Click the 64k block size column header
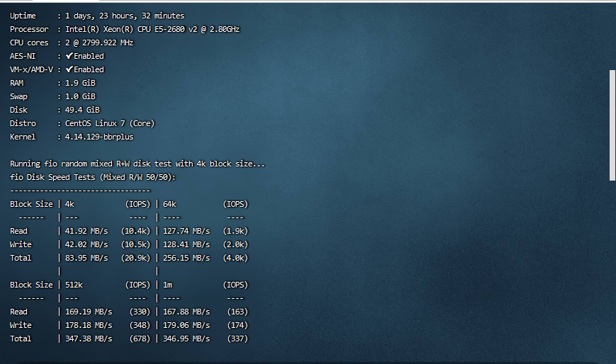Image resolution: width=616 pixels, height=364 pixels. pos(170,204)
